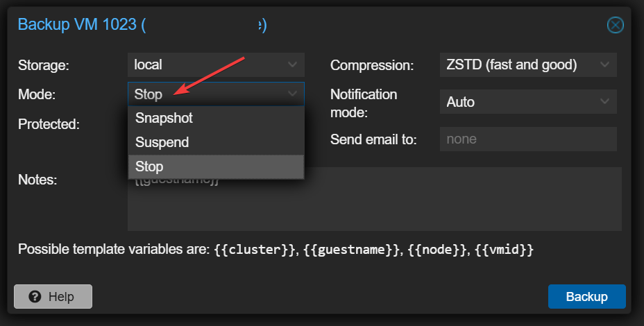Click the Help button text
Image resolution: width=644 pixels, height=326 pixels.
click(61, 297)
